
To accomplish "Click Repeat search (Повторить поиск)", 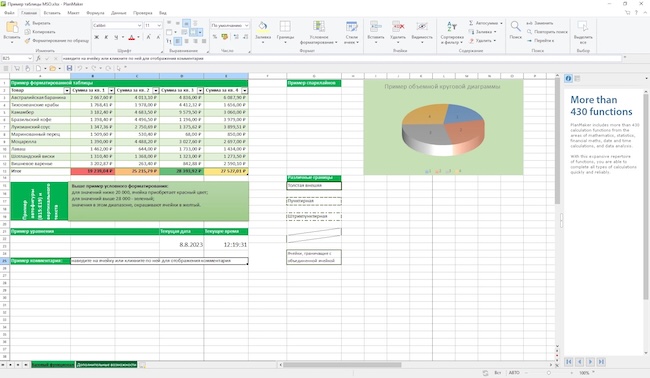I will coord(547,32).
